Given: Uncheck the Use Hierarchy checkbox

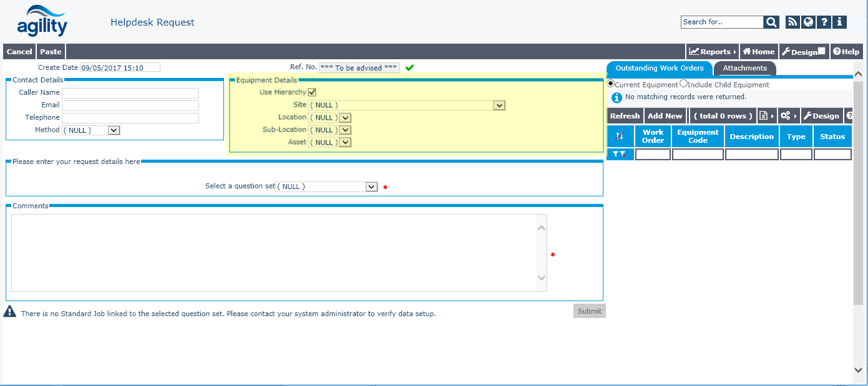Looking at the screenshot, I should click(x=312, y=92).
